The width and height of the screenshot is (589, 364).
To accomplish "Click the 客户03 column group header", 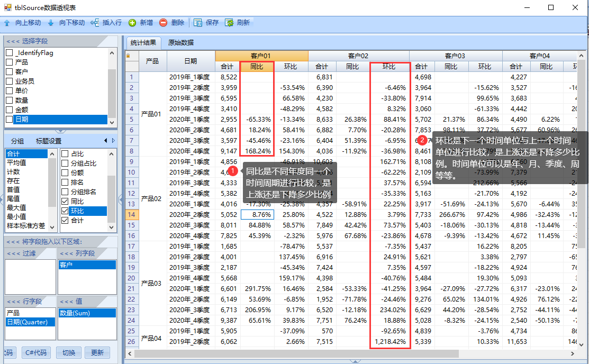I will [455, 56].
